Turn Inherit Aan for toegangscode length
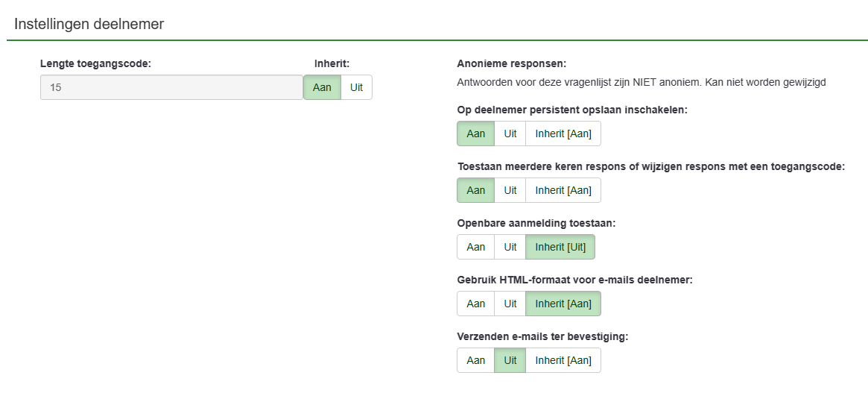Viewport: 868px width, 399px height. [322, 87]
